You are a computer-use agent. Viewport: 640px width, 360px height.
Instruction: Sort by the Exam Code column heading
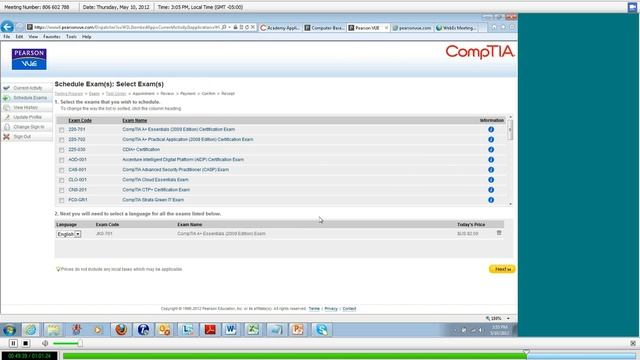coord(80,120)
